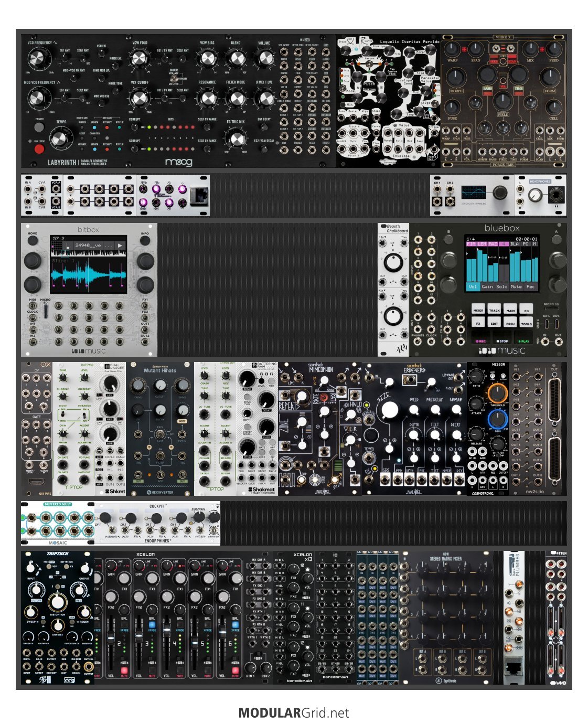Click the Distortion knob on Triptych
Screen dimensions: 588x724
click(x=57, y=602)
